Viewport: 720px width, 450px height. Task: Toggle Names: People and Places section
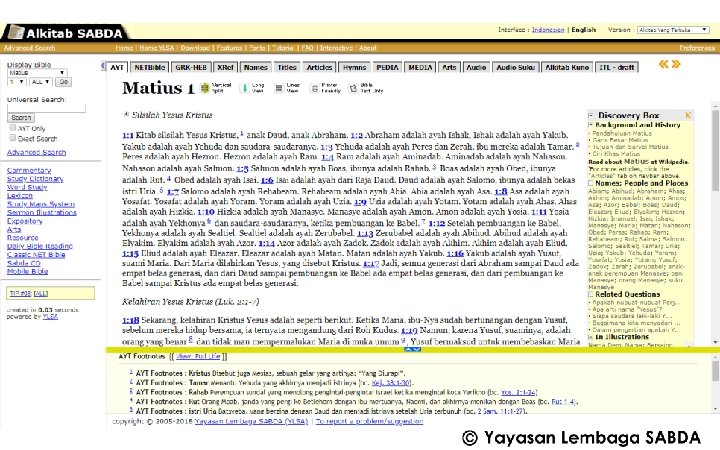(x=591, y=183)
